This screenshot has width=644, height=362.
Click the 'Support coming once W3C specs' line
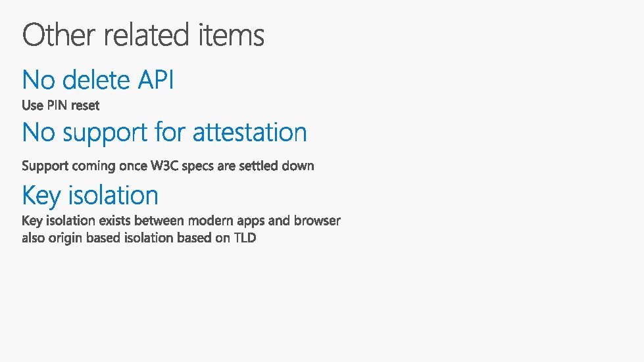(168, 166)
